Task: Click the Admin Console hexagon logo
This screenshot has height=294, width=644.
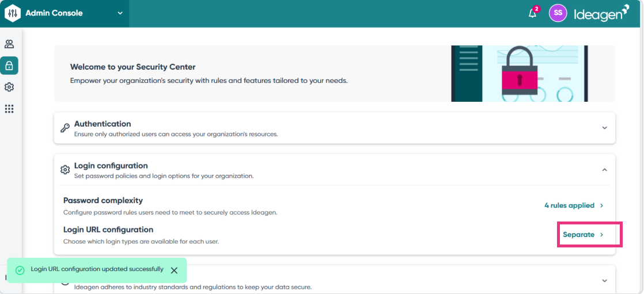Action: pyautogui.click(x=12, y=13)
